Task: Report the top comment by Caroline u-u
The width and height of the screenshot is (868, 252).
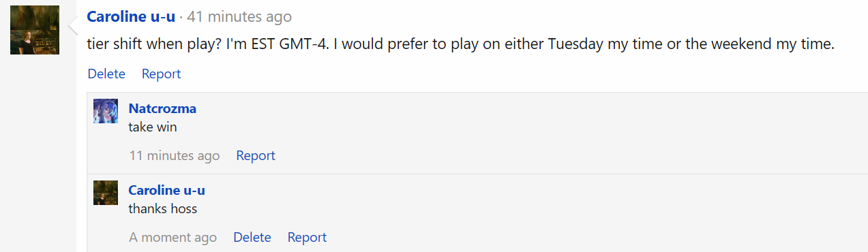Action: coord(161,74)
